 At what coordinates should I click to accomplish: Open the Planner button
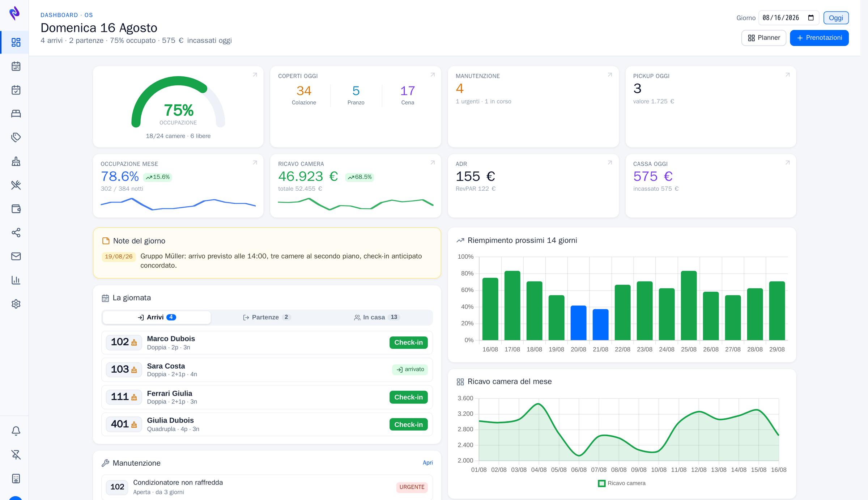click(764, 38)
